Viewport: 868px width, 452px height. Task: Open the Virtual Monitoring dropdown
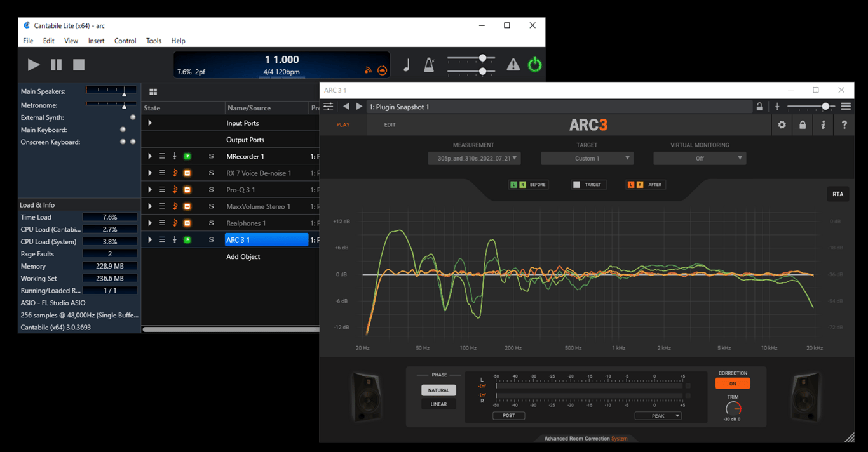click(x=700, y=159)
